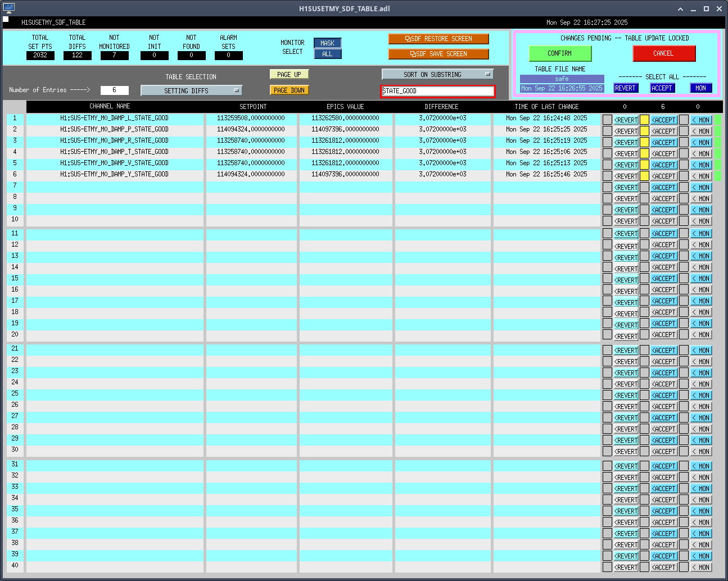Screen dimensions: 728x581
Task: Open the SDF Restore Screen
Action: [x=438, y=39]
